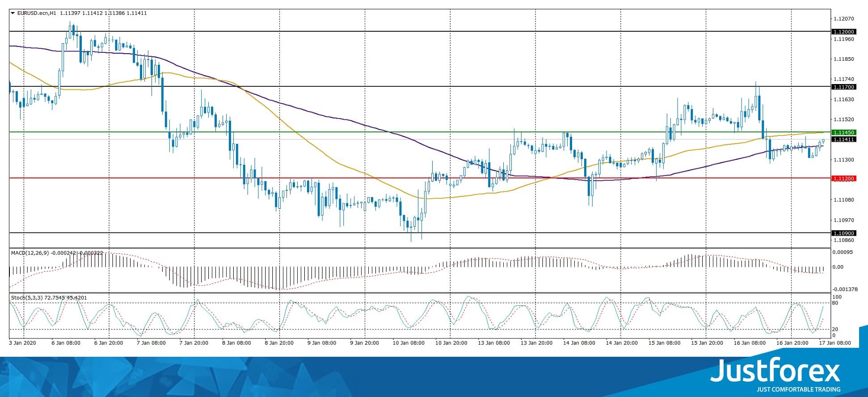
Task: Click the 10 Jan 08:00 time label
Action: coord(408,343)
